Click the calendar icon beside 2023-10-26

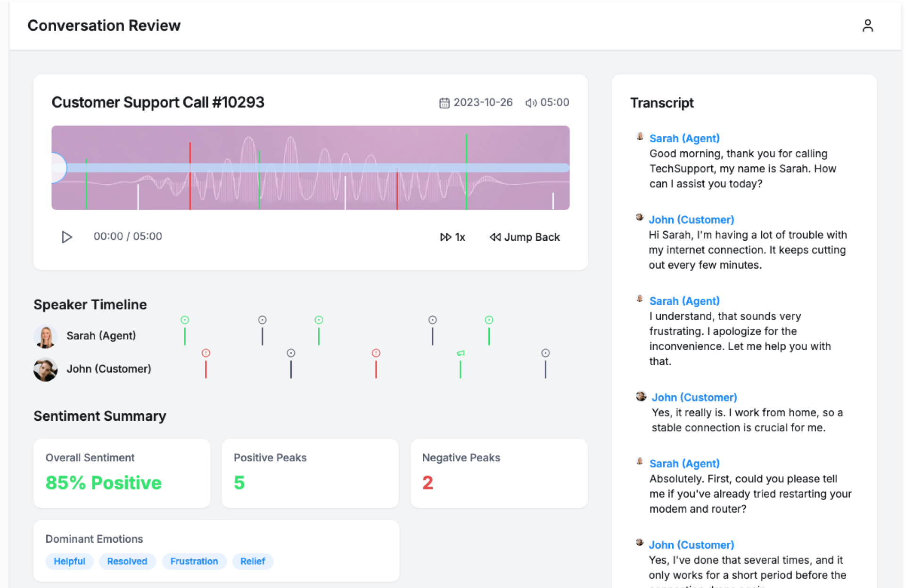[x=444, y=103]
